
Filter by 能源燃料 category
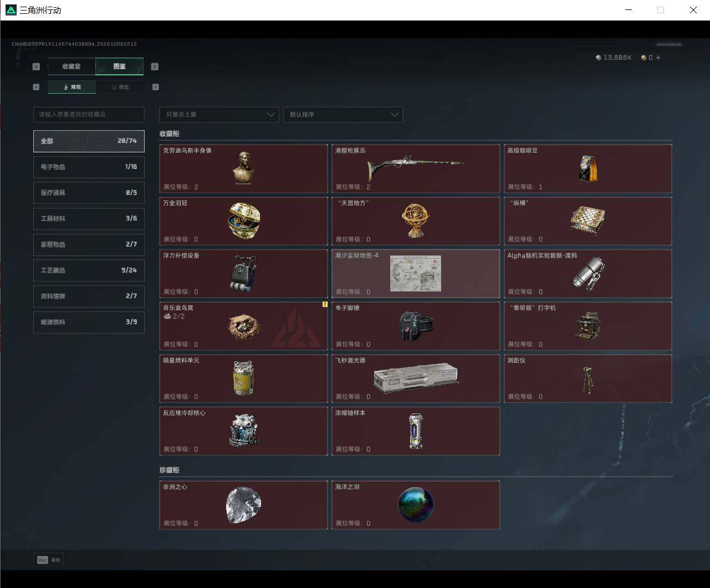(x=89, y=322)
